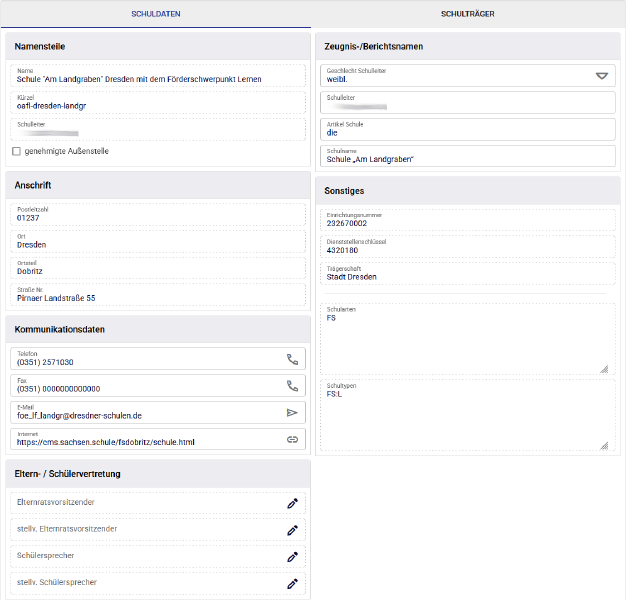This screenshot has height=600, width=626.
Task: Select the SCHULDATEN tab
Action: pos(156,14)
